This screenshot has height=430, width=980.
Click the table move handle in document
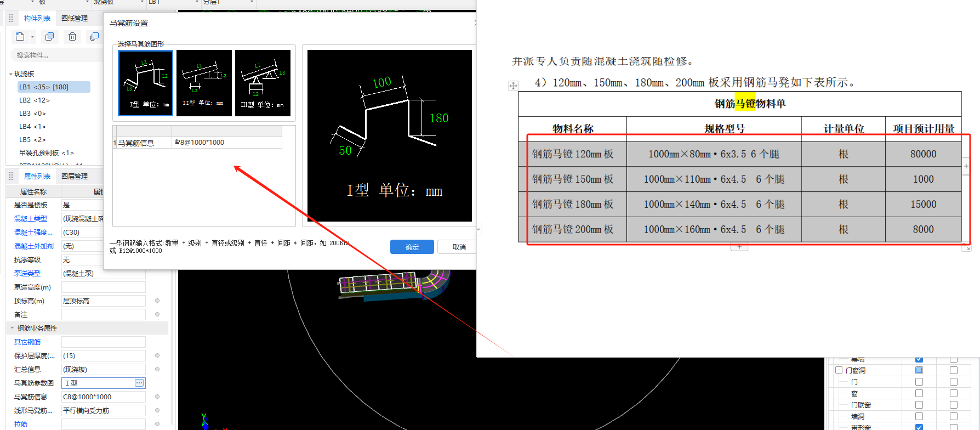[513, 86]
